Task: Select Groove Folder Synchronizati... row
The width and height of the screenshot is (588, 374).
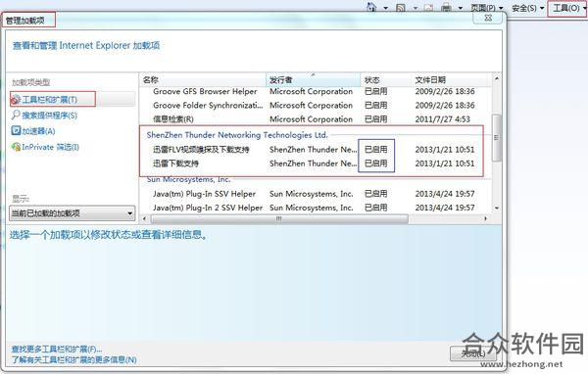Action: pyautogui.click(x=315, y=106)
